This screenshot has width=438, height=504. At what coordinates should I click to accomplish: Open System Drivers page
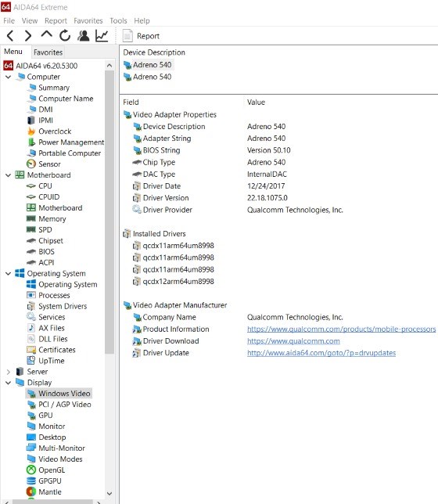point(57,306)
